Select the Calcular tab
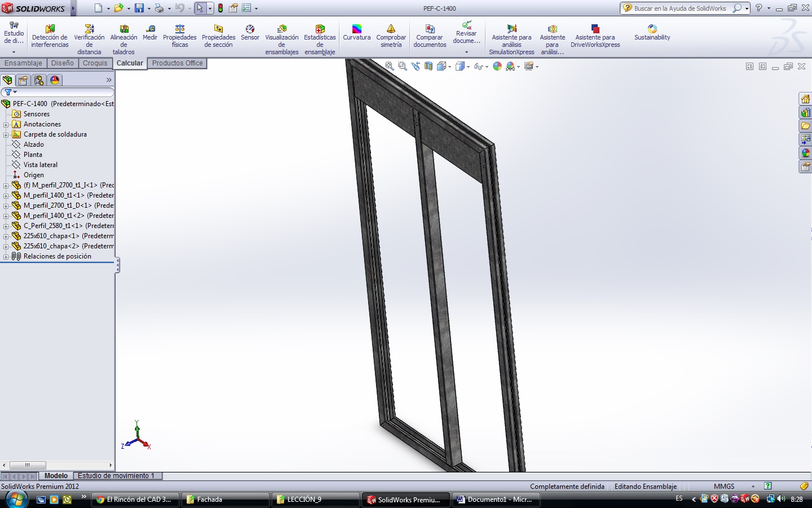Image resolution: width=812 pixels, height=508 pixels. tap(130, 63)
